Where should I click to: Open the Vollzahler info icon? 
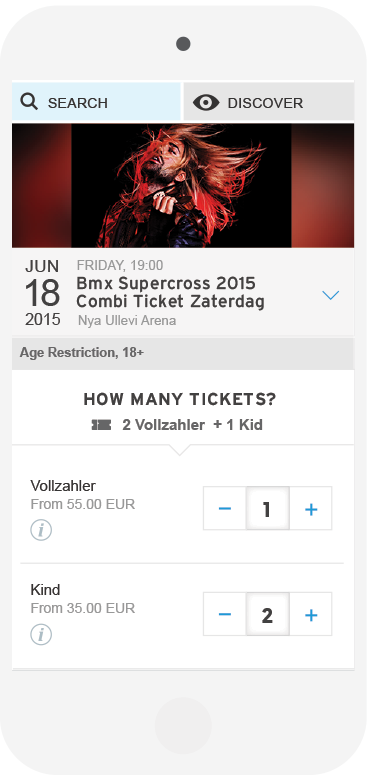coord(41,531)
